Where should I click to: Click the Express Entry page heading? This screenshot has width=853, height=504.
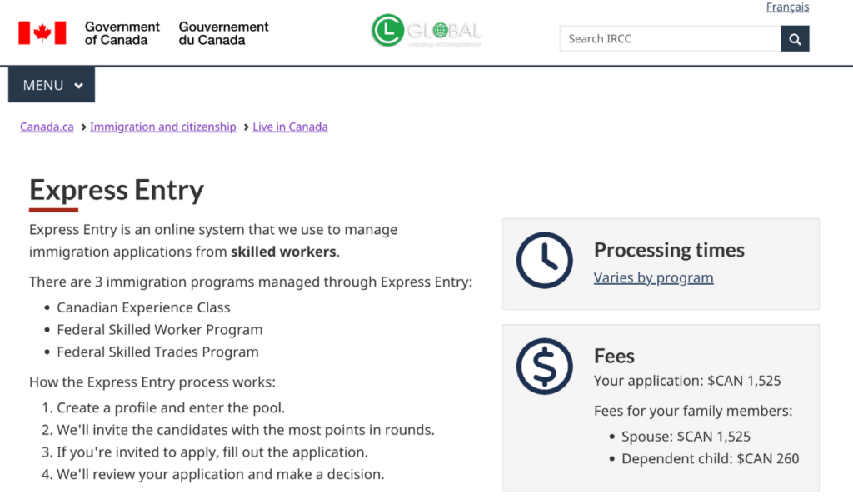117,190
